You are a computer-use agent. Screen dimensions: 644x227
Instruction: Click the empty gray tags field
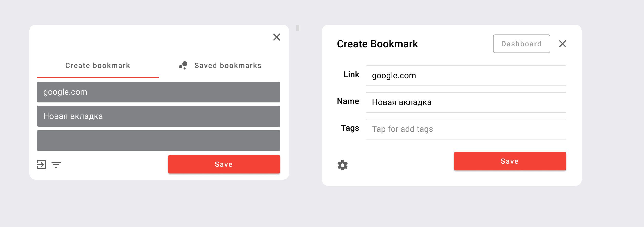coord(159,141)
